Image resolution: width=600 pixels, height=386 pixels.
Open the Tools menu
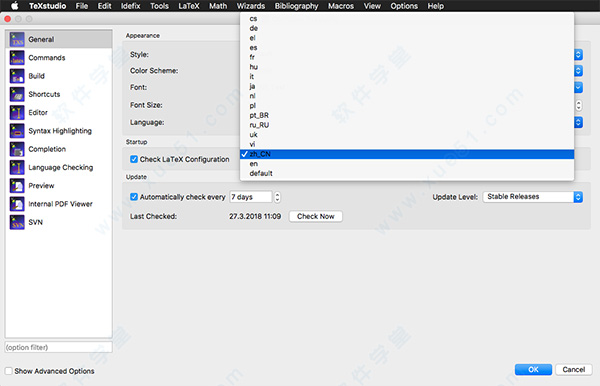(x=159, y=6)
